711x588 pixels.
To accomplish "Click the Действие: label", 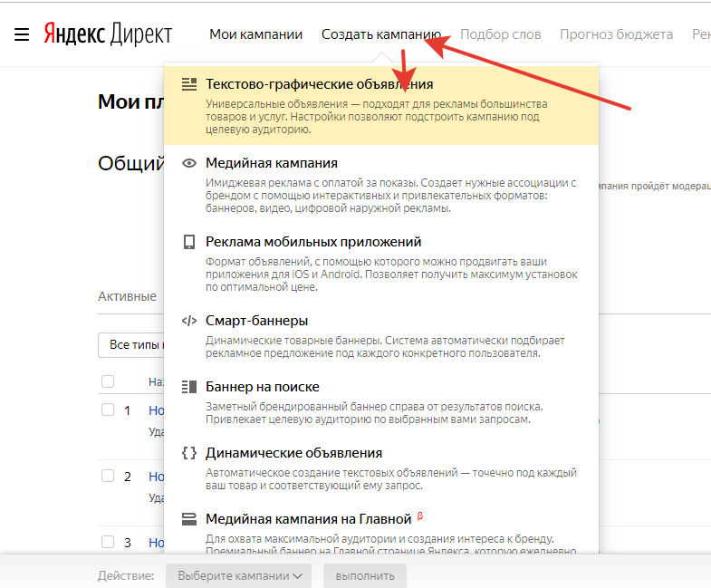I will point(126,575).
